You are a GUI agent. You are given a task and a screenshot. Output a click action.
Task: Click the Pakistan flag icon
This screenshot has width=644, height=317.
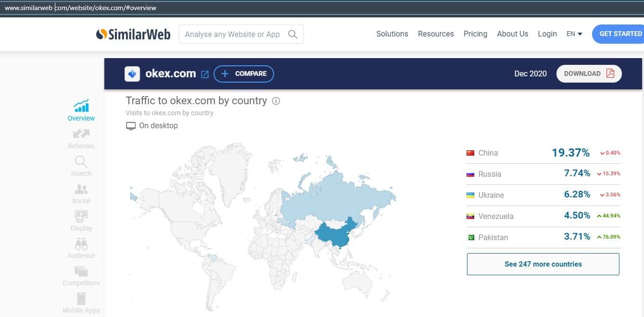tap(470, 237)
